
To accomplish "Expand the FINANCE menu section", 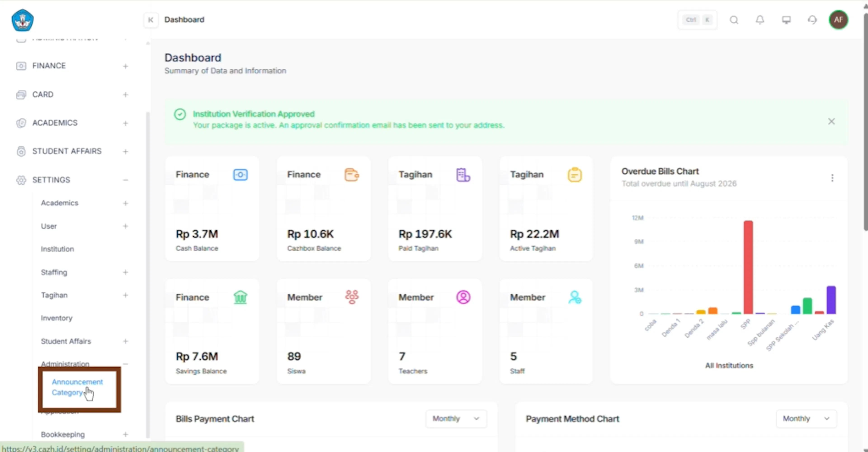I will click(x=125, y=66).
